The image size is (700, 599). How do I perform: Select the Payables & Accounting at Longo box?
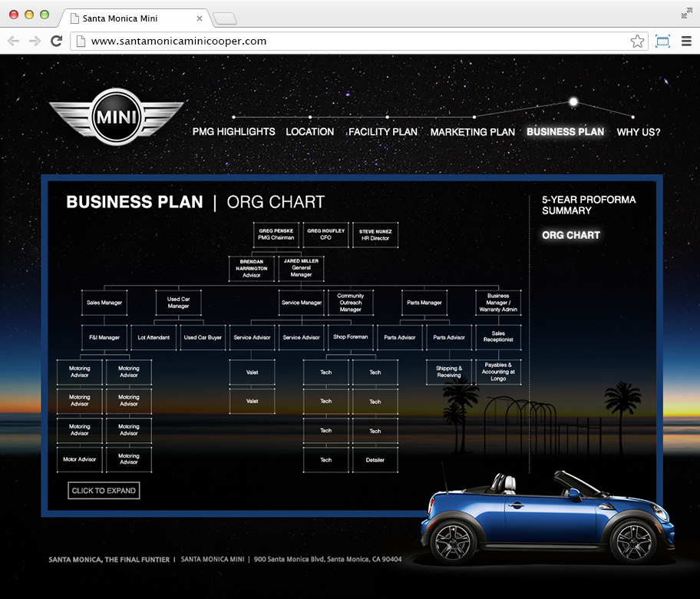[498, 372]
